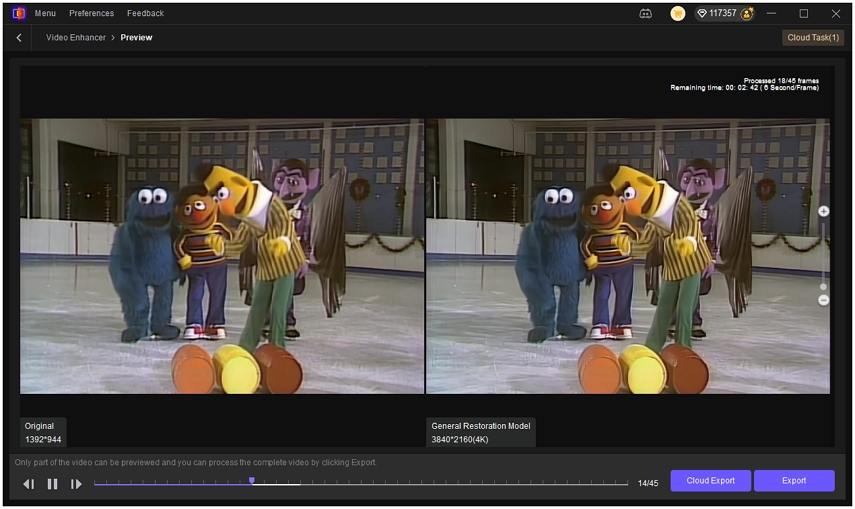
Task: Open the Menu item
Action: (x=45, y=13)
